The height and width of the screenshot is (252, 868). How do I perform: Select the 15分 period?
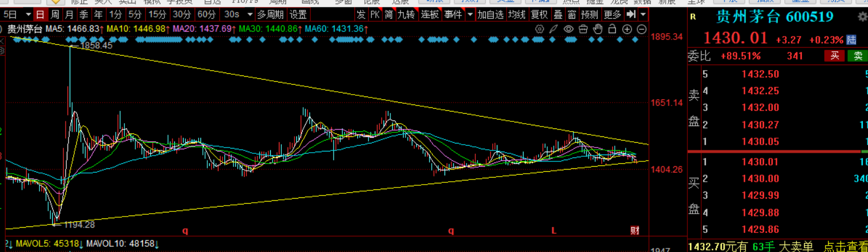coord(157,15)
